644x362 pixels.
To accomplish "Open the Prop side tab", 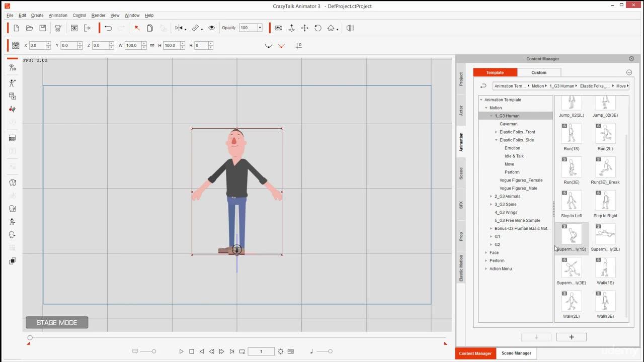I will [461, 236].
